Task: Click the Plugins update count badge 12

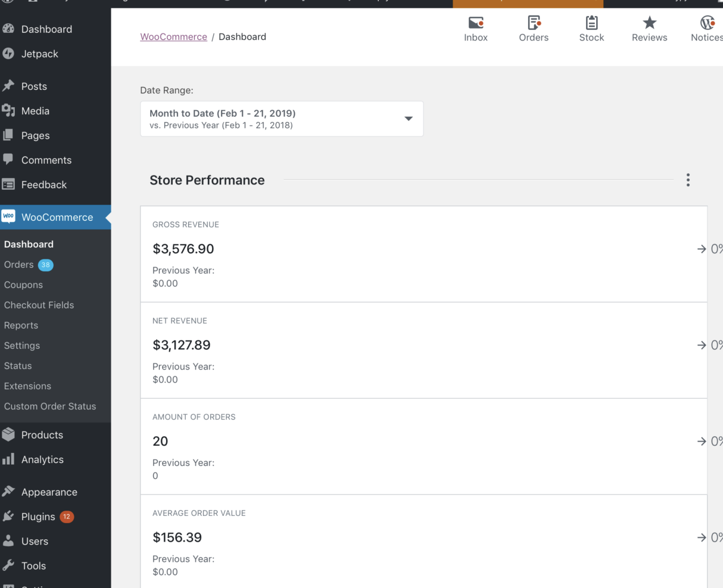Action: 67,517
